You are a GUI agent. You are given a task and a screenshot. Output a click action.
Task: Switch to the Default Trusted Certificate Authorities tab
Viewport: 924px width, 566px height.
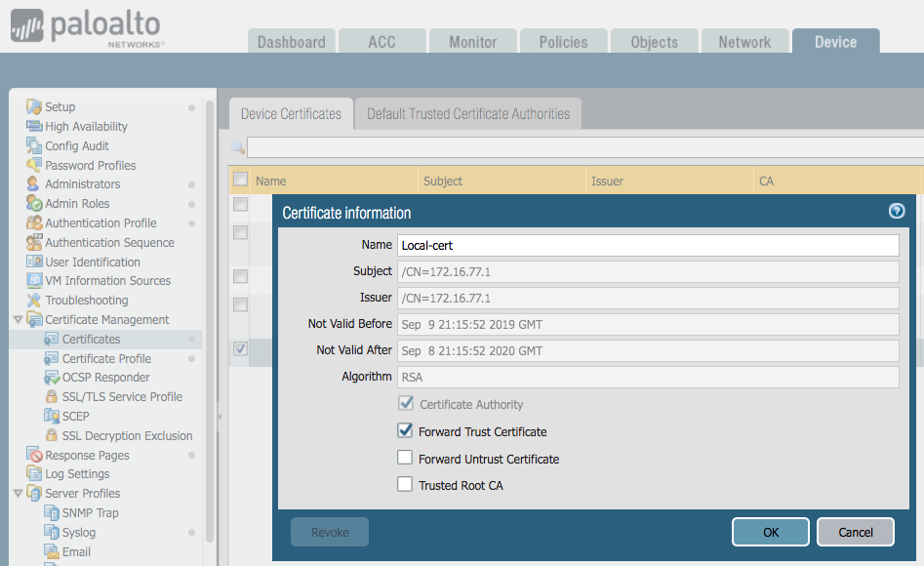click(x=466, y=113)
